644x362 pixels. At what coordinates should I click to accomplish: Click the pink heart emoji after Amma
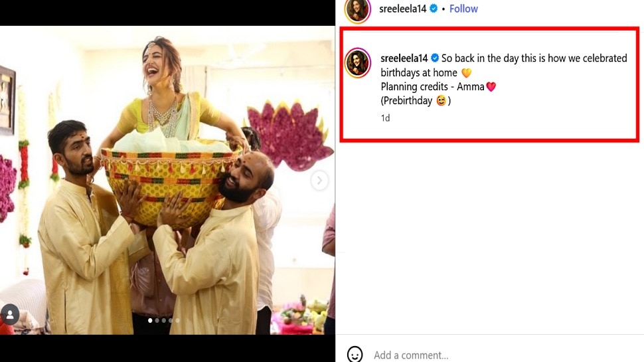491,87
